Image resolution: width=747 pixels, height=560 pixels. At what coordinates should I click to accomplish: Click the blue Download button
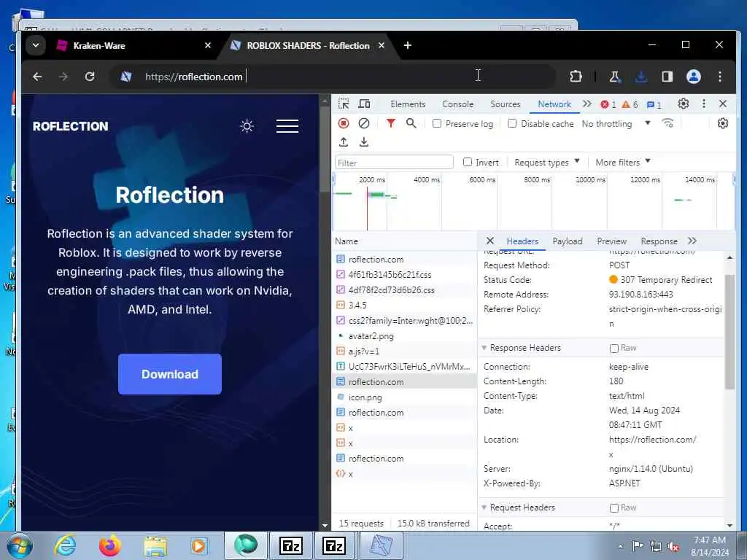pyautogui.click(x=169, y=374)
